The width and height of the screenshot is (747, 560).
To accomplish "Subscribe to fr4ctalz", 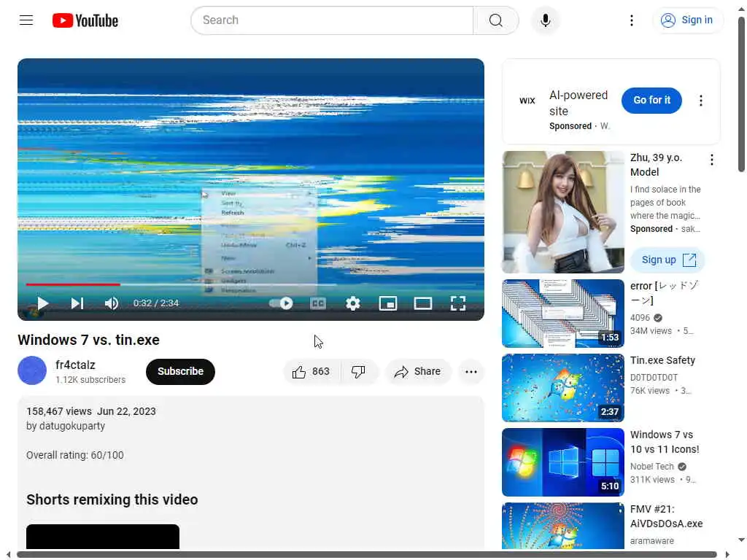I will (x=180, y=371).
